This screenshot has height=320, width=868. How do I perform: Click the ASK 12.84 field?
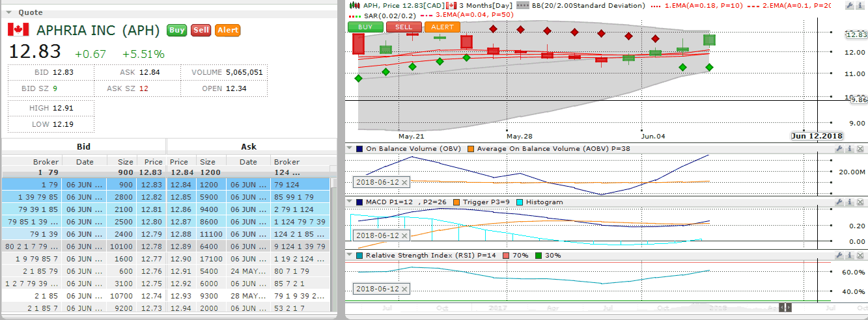pos(137,72)
